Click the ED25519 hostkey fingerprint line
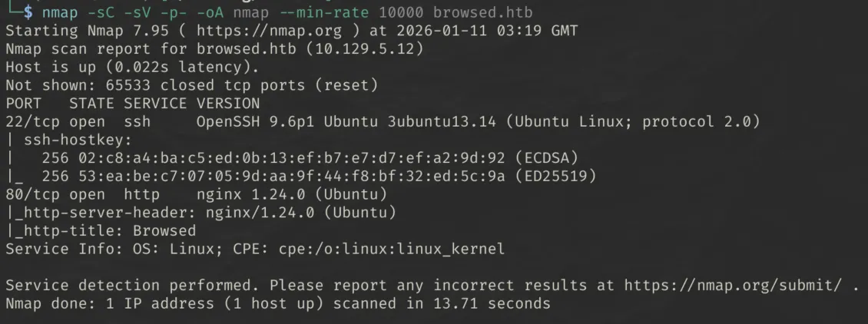 [315, 177]
